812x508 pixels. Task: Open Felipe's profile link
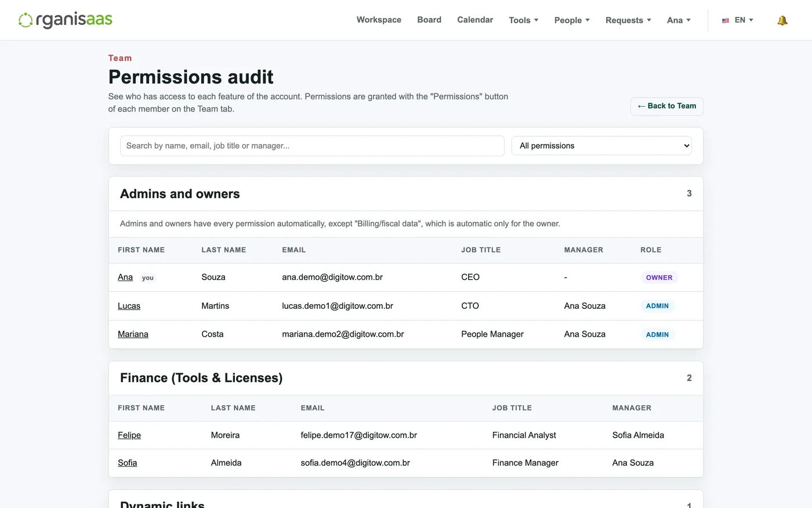pos(129,435)
